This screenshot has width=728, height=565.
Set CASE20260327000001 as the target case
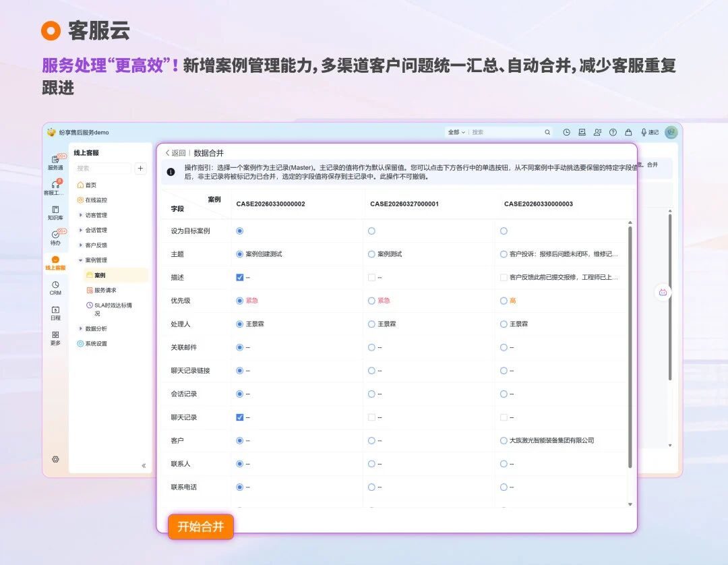pyautogui.click(x=371, y=231)
